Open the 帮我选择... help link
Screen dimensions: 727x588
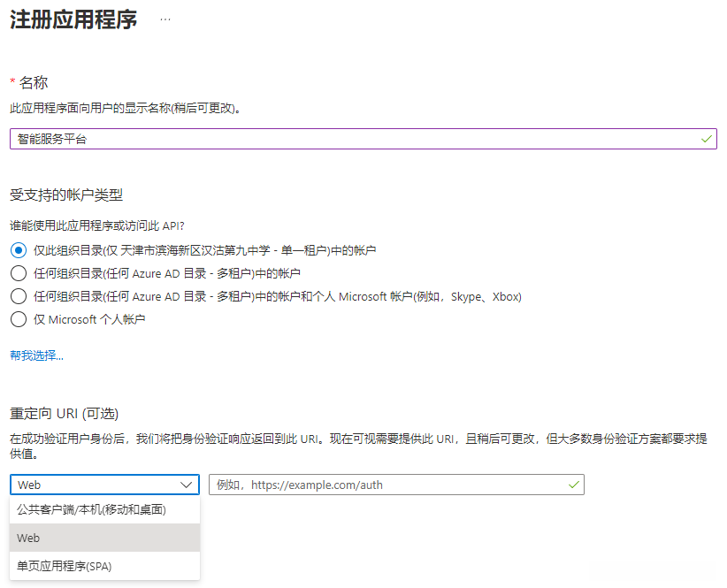36,355
